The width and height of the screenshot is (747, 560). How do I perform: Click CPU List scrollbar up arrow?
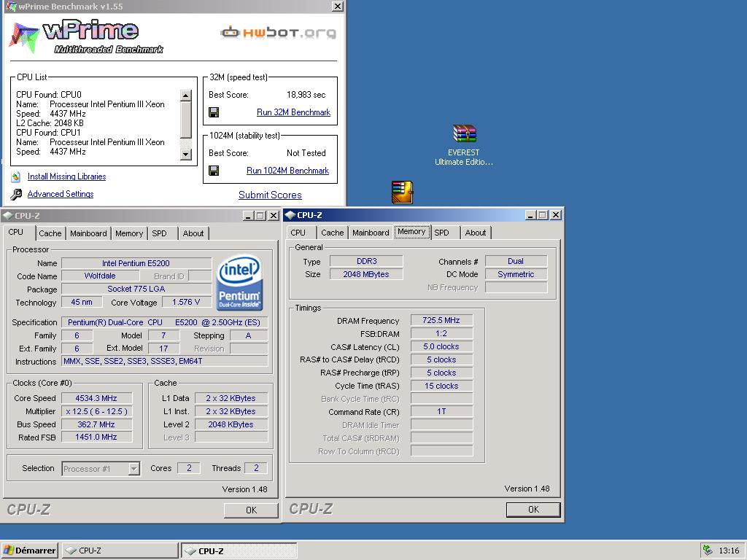186,96
